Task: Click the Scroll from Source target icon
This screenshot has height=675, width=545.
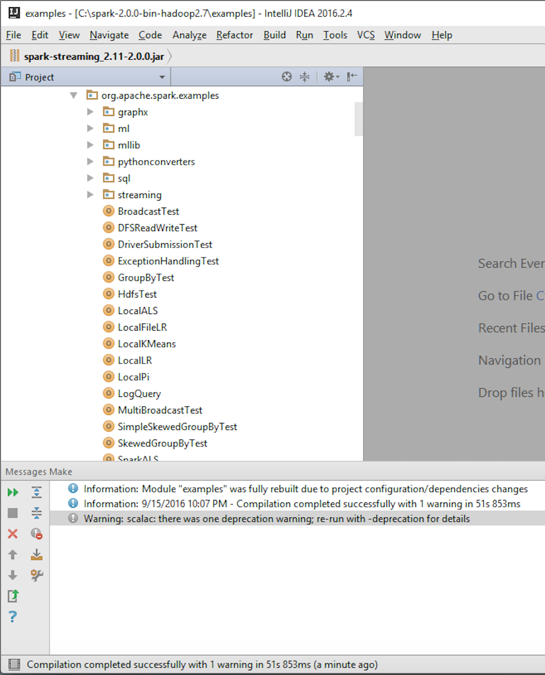Action: pyautogui.click(x=287, y=77)
